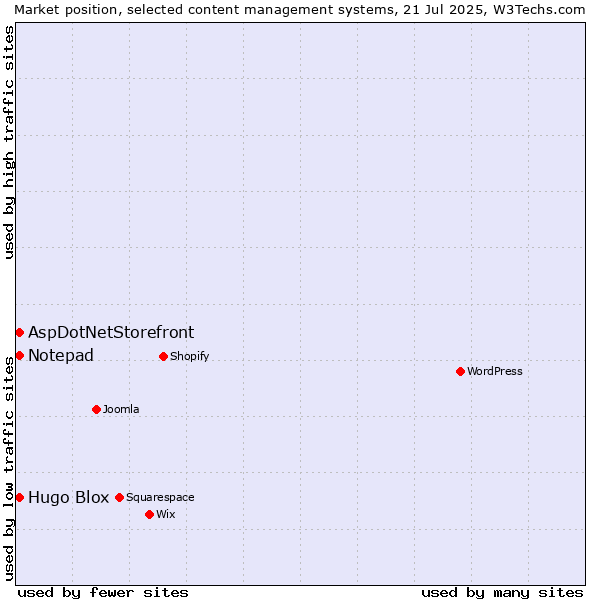The width and height of the screenshot is (600, 600).
Task: Click the red Shopify data point
Action: (x=163, y=357)
